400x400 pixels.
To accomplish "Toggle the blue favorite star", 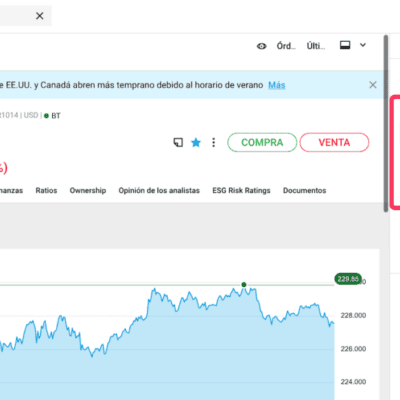I will coord(196,143).
